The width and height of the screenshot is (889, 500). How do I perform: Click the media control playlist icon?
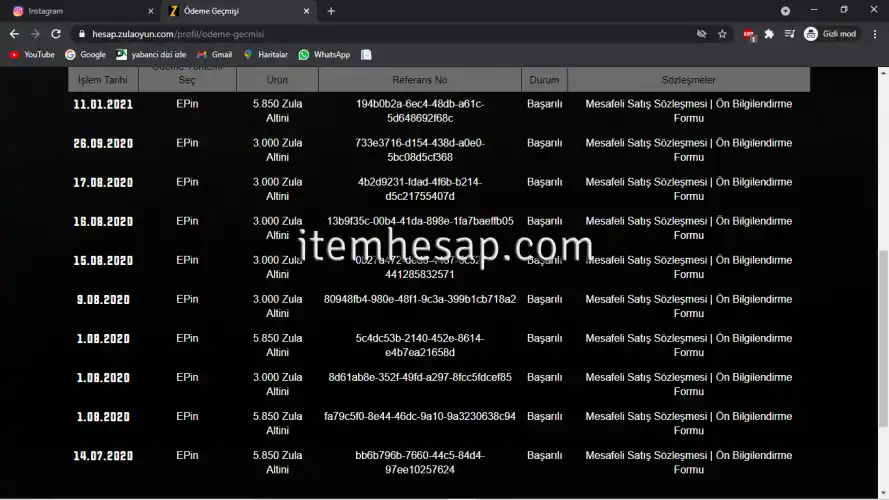790,33
